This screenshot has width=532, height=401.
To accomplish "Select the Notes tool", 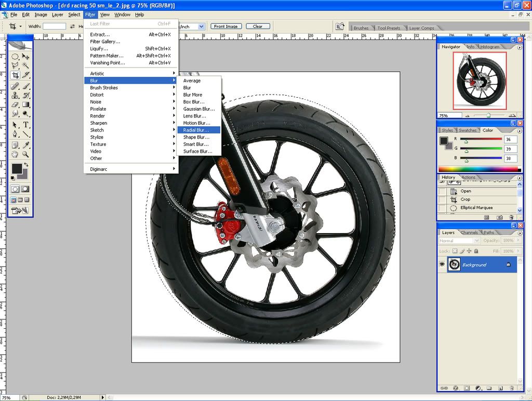I will [15, 145].
